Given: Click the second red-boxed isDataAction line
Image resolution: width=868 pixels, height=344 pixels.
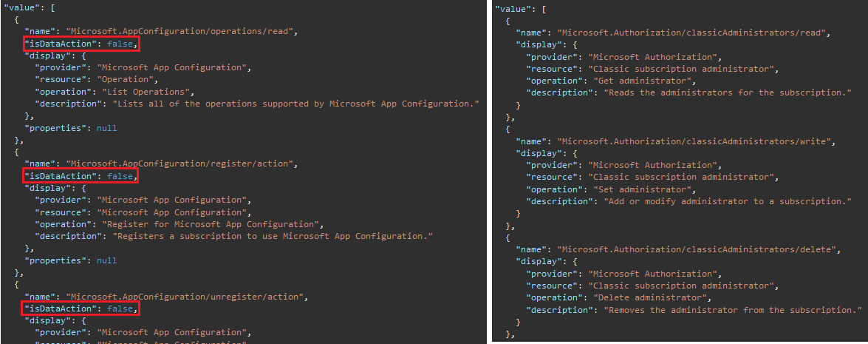Looking at the screenshot, I should (x=81, y=176).
